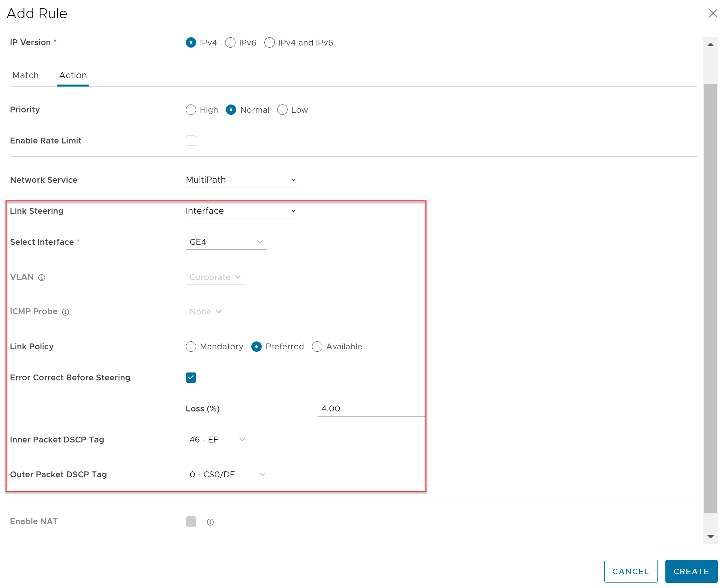
Task: Switch to the Match tab
Action: 24,75
